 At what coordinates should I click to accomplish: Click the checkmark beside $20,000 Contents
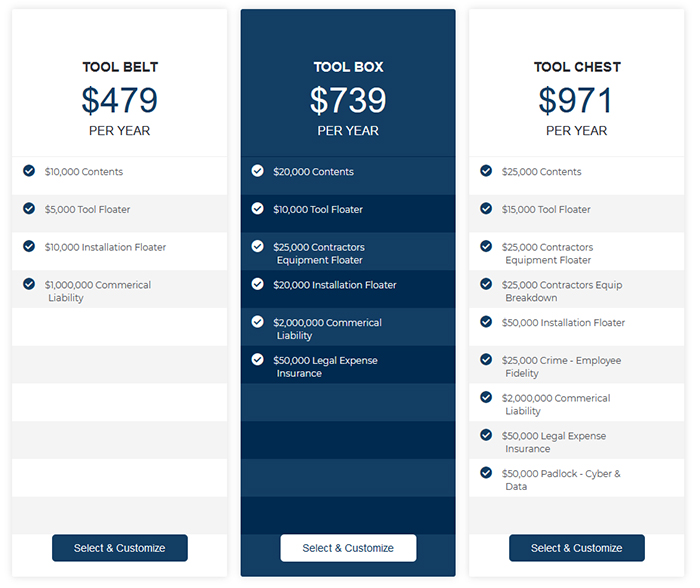[257, 171]
